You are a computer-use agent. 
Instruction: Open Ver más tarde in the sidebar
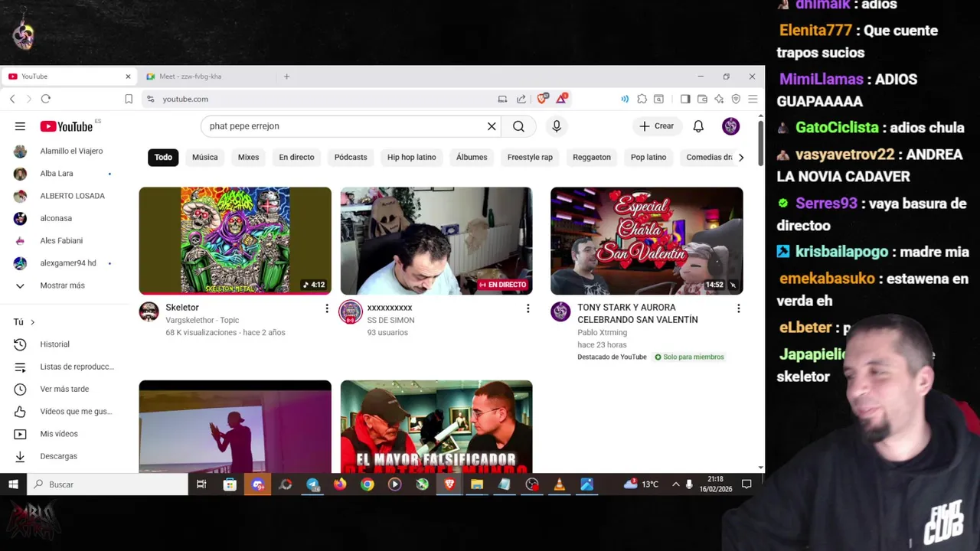[64, 389]
